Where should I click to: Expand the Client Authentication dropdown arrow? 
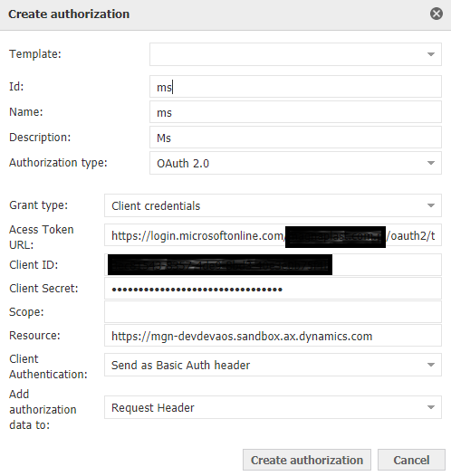(x=431, y=365)
